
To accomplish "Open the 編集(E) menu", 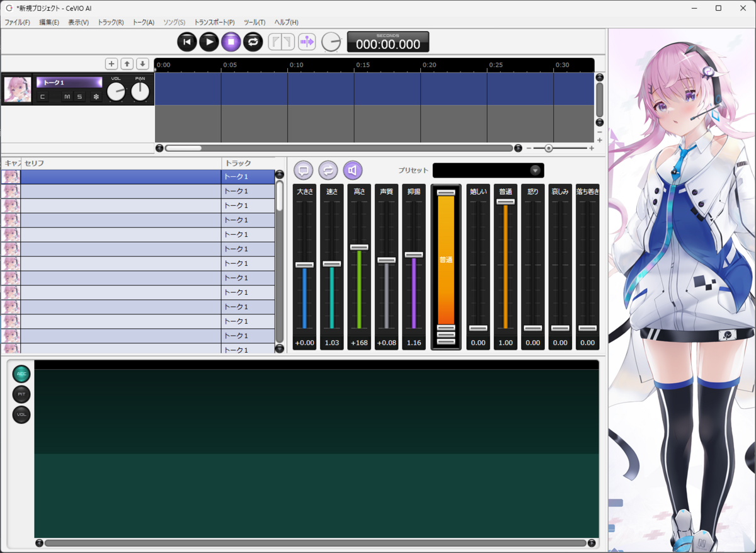I will pyautogui.click(x=49, y=22).
